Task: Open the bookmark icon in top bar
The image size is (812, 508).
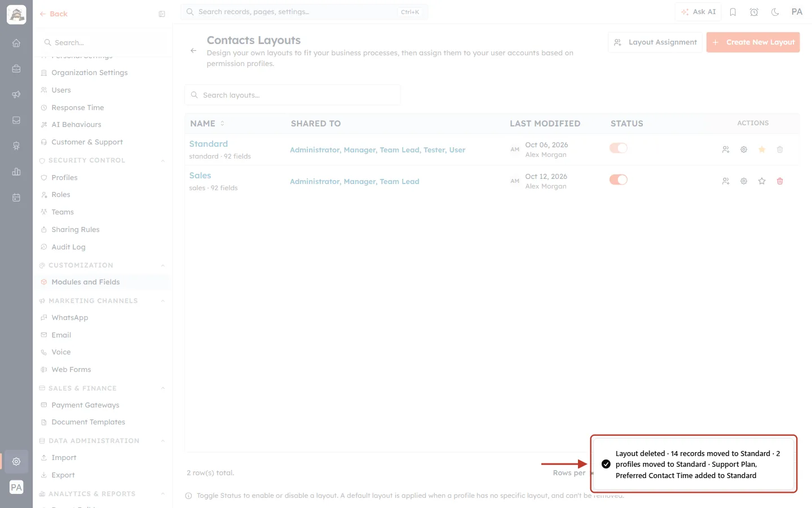Action: (733, 12)
